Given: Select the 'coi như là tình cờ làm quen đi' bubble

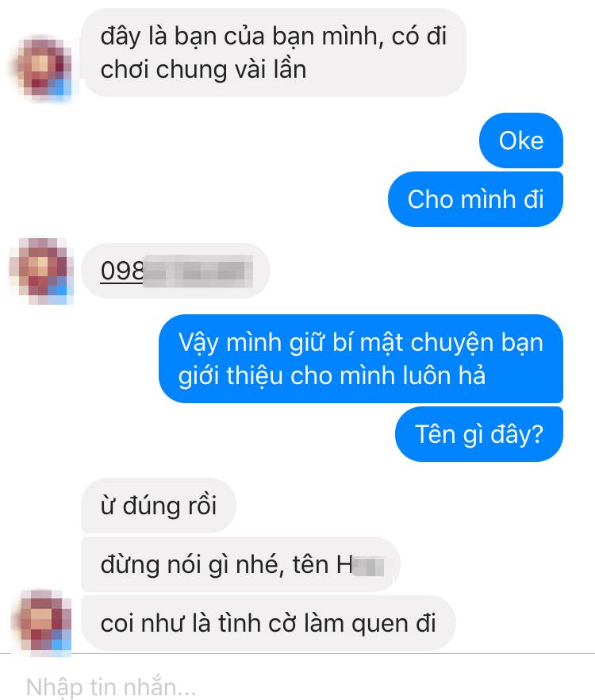Looking at the screenshot, I should [268, 623].
